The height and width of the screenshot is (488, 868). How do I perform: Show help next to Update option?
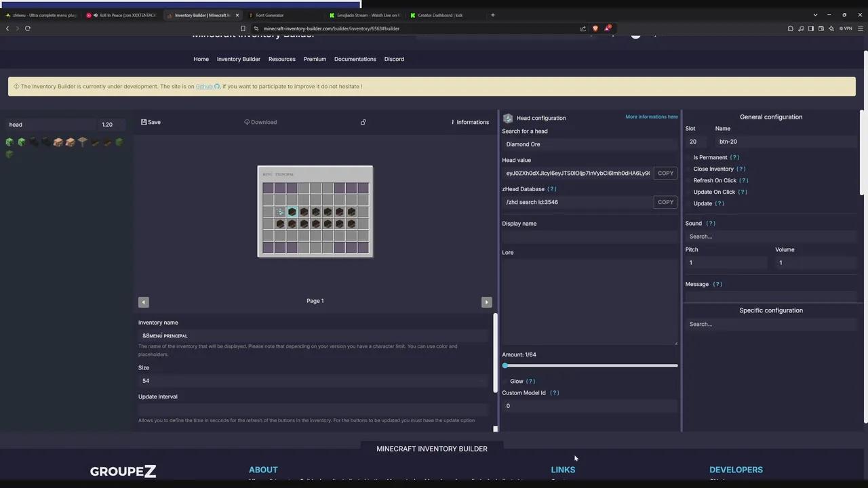(x=719, y=203)
